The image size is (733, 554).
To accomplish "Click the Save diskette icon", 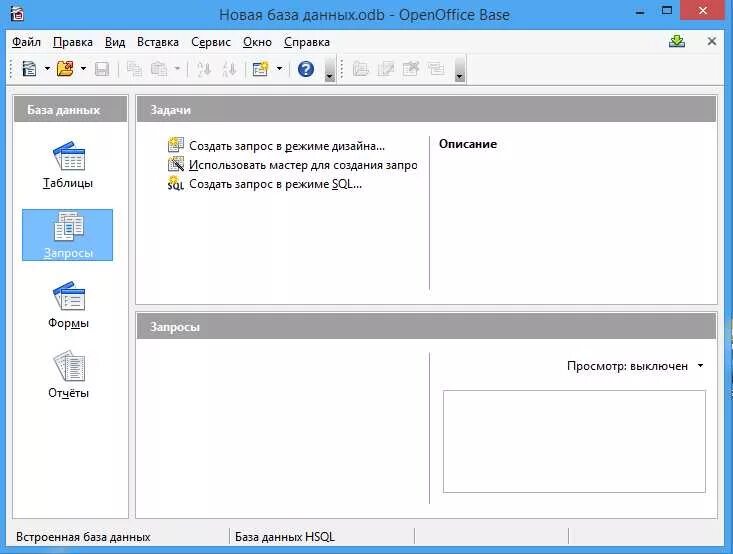I will 102,69.
